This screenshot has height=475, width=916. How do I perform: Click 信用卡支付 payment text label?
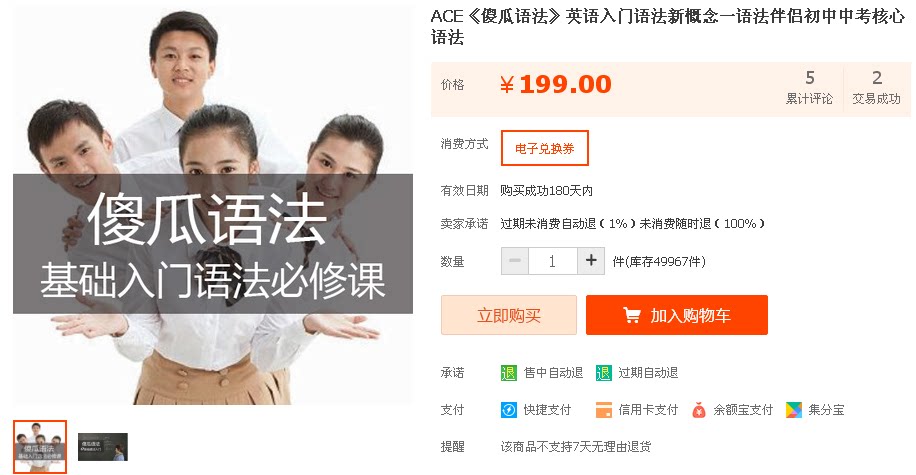point(648,410)
